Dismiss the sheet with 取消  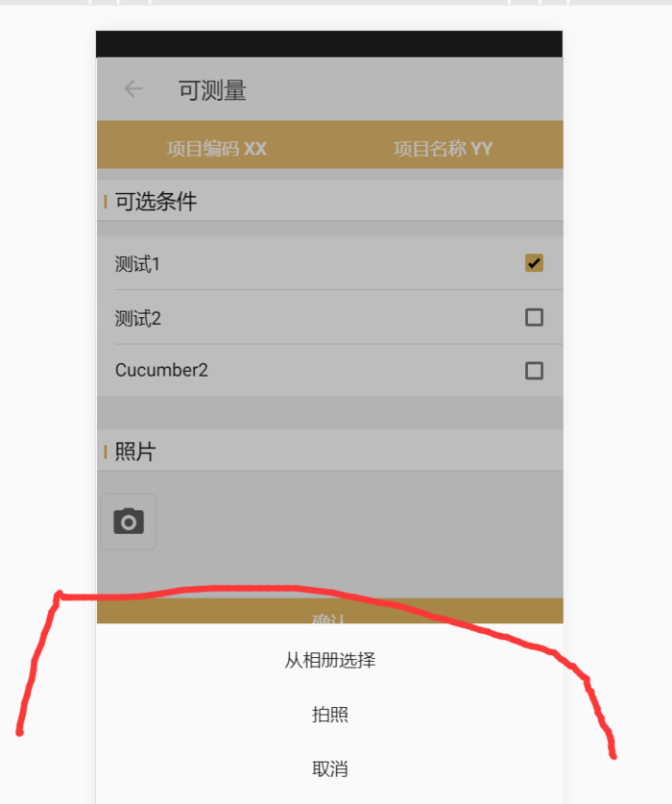click(x=330, y=768)
